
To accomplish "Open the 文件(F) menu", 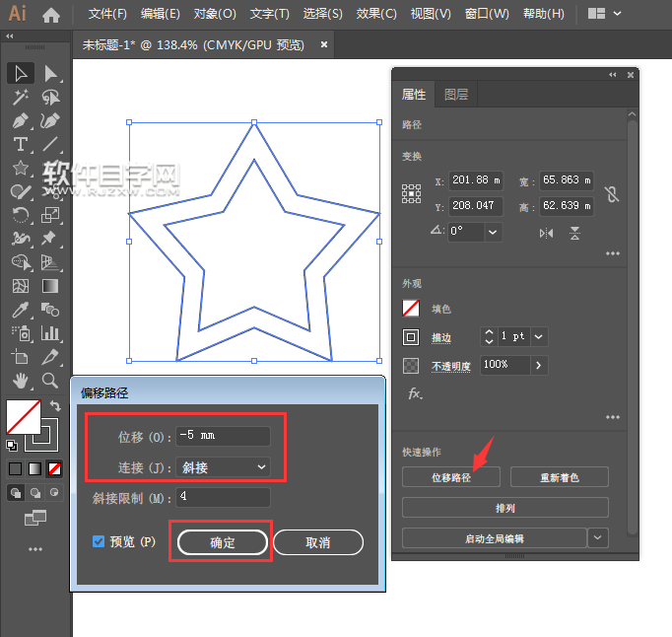I will point(107,14).
